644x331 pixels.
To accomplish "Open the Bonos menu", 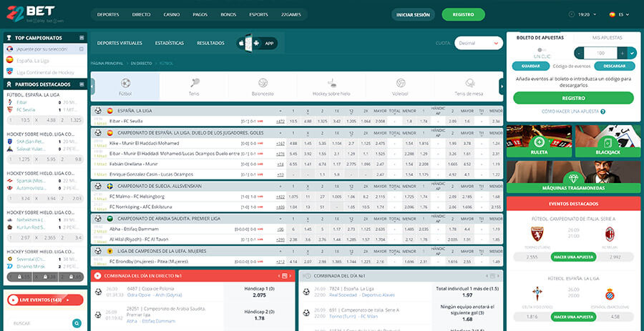I will click(228, 15).
